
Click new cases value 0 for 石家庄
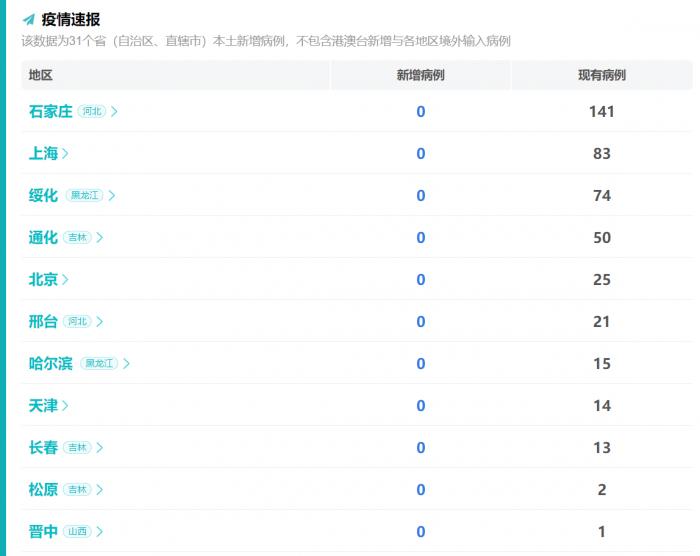point(421,111)
